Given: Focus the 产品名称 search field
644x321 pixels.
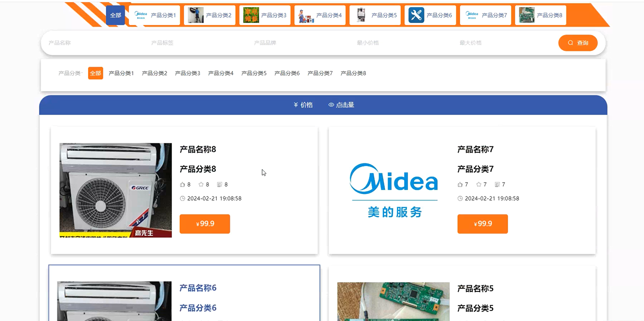Looking at the screenshot, I should point(96,43).
